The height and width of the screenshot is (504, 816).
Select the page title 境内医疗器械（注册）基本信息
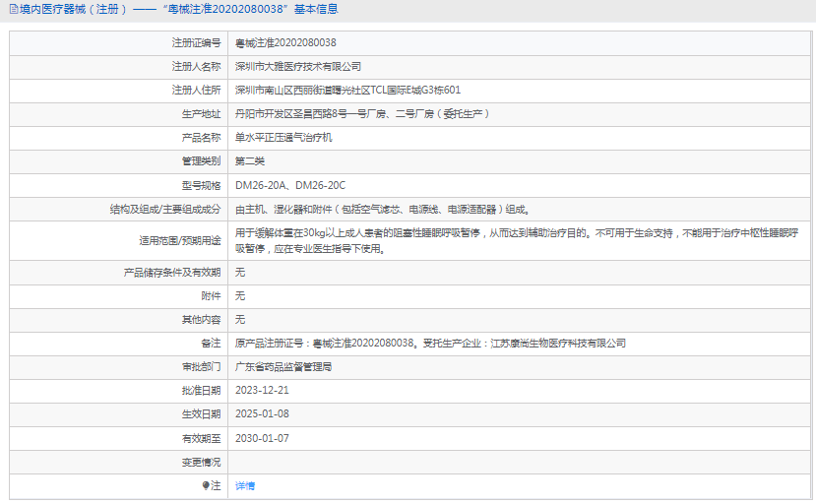[178, 9]
